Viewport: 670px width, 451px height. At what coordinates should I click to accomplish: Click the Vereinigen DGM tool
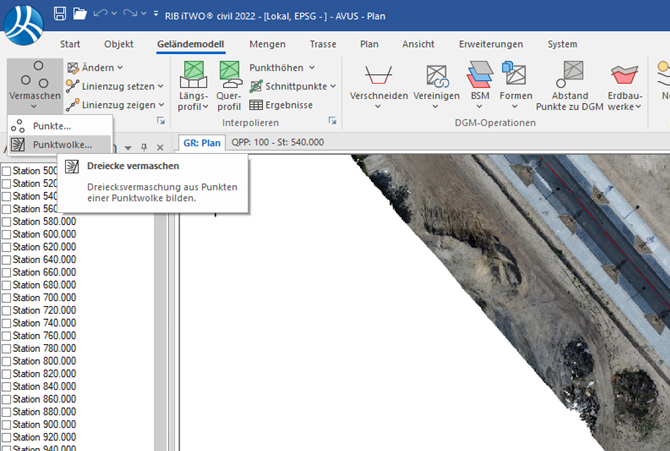pyautogui.click(x=436, y=85)
